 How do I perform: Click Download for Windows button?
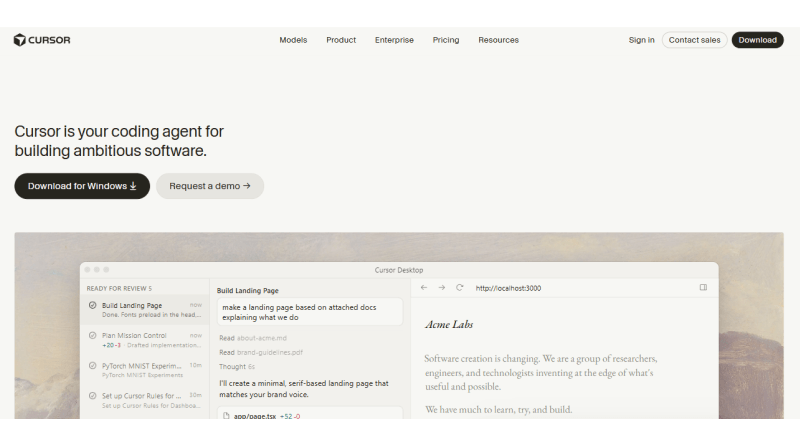[82, 186]
